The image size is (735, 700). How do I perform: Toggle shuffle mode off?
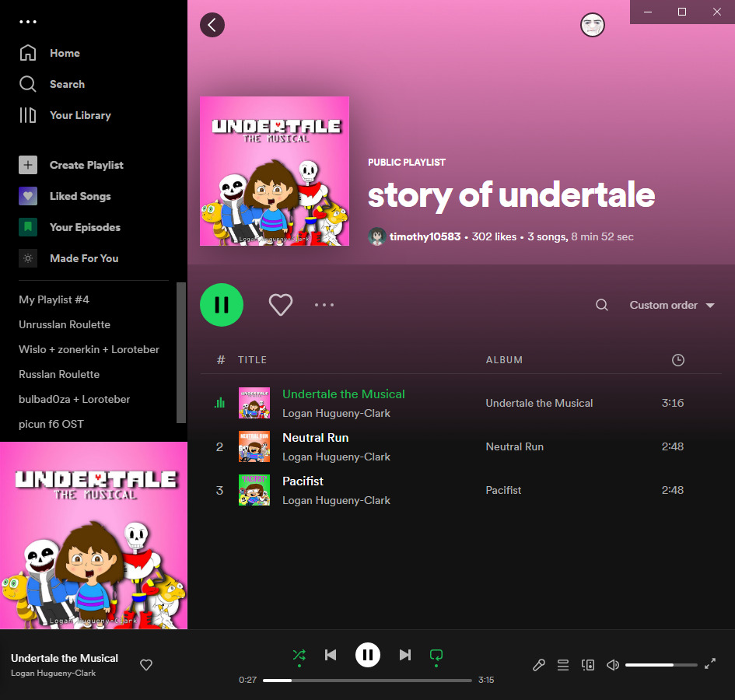coord(299,655)
